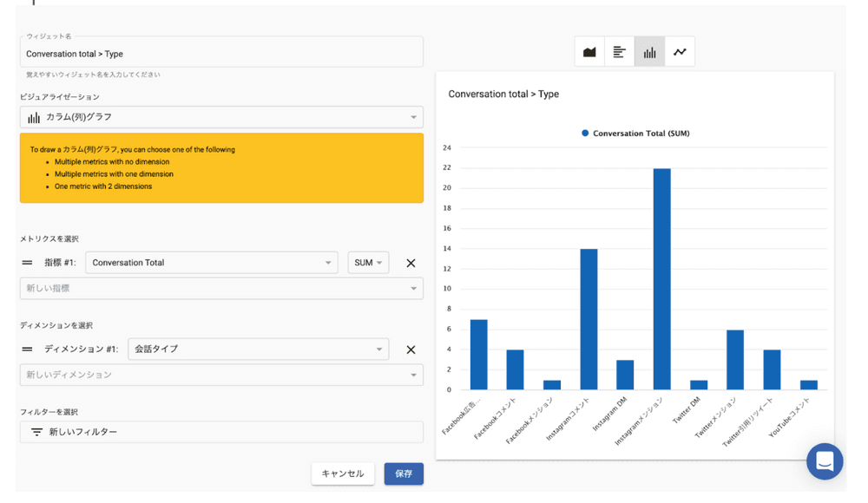The height and width of the screenshot is (503, 868).
Task: Open 新しいディメンション dropdown
Action: tap(221, 376)
